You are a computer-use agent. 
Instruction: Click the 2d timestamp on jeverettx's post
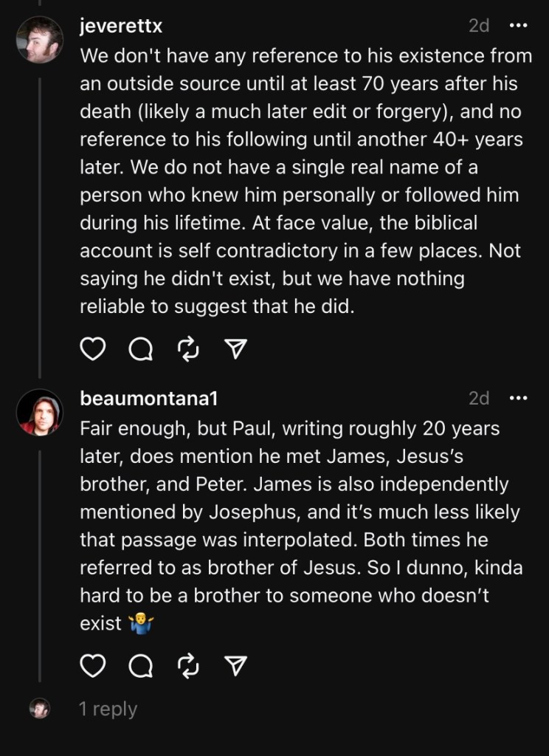[x=479, y=26]
